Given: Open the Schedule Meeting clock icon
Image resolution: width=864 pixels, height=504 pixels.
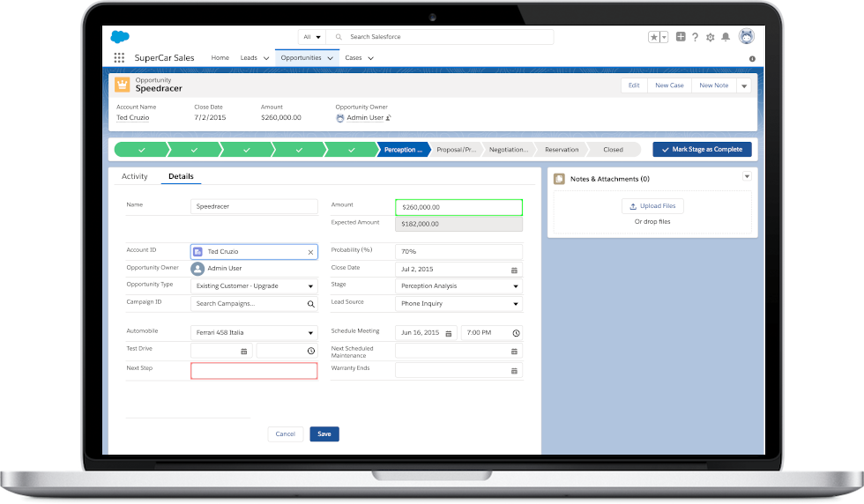Looking at the screenshot, I should point(516,333).
